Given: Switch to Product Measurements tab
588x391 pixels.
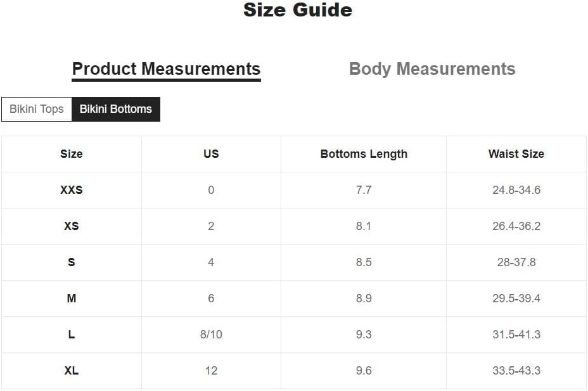Looking at the screenshot, I should click(166, 69).
